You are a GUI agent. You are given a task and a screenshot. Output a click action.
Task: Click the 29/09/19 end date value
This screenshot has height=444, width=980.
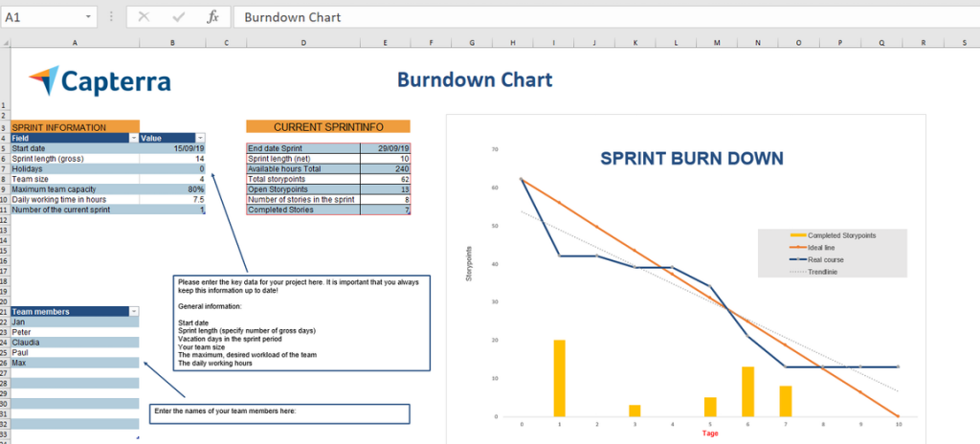tap(386, 149)
